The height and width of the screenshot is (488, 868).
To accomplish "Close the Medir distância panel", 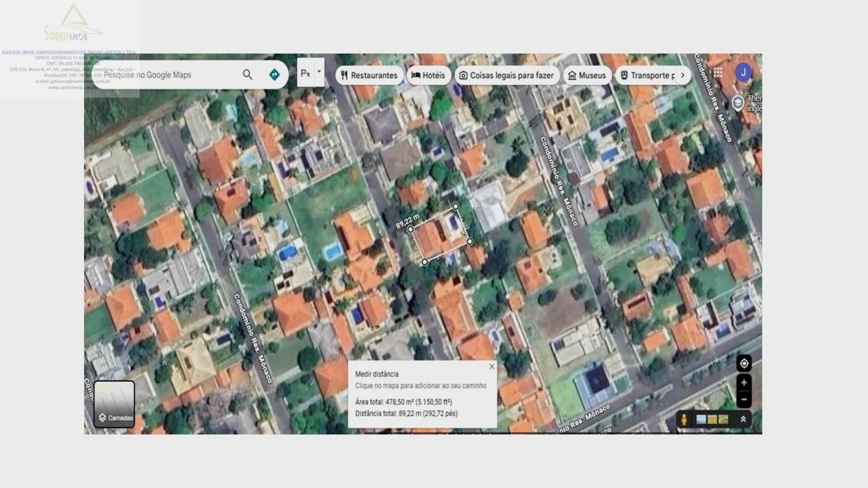I will pyautogui.click(x=492, y=367).
